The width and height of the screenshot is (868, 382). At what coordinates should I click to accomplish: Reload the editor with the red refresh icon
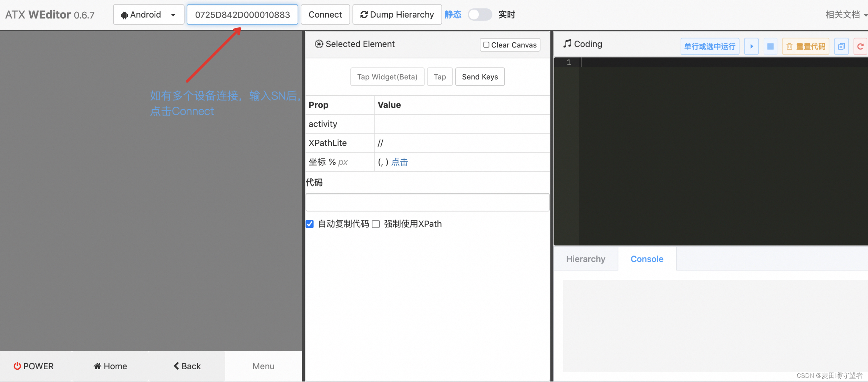(860, 46)
